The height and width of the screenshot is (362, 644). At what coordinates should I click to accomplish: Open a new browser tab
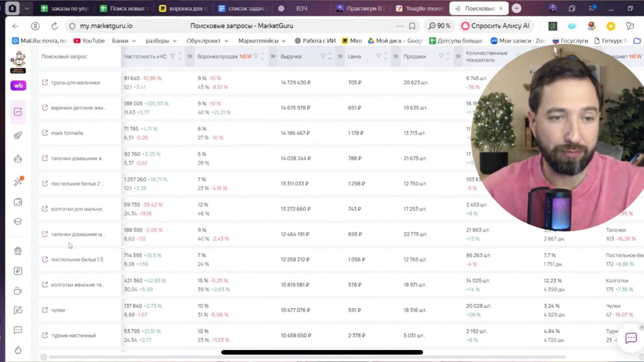coord(517,8)
